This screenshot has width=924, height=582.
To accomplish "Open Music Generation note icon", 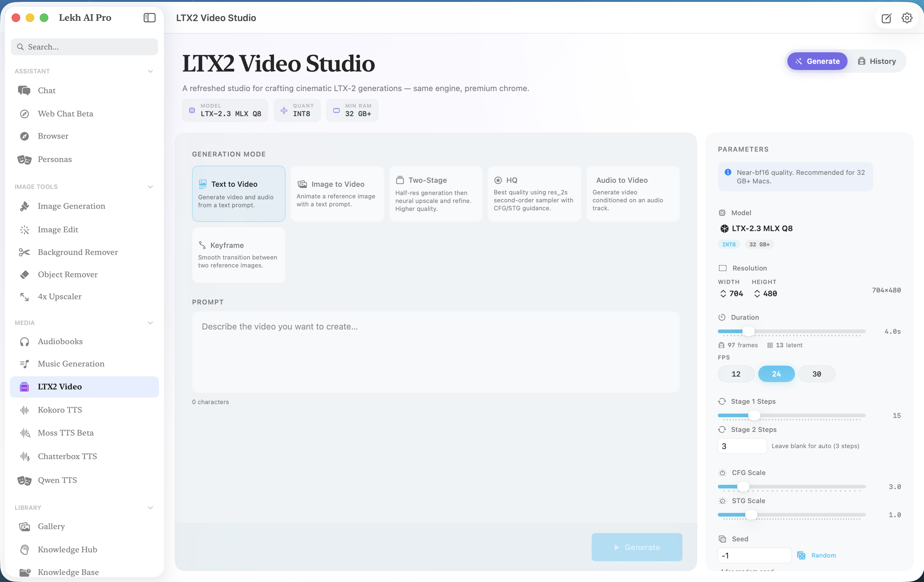I will 24,364.
